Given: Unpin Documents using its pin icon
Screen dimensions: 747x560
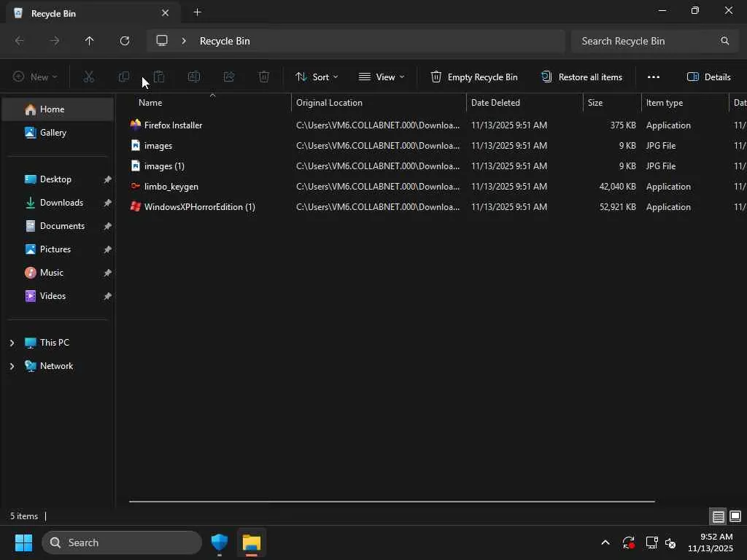Looking at the screenshot, I should coord(108,226).
